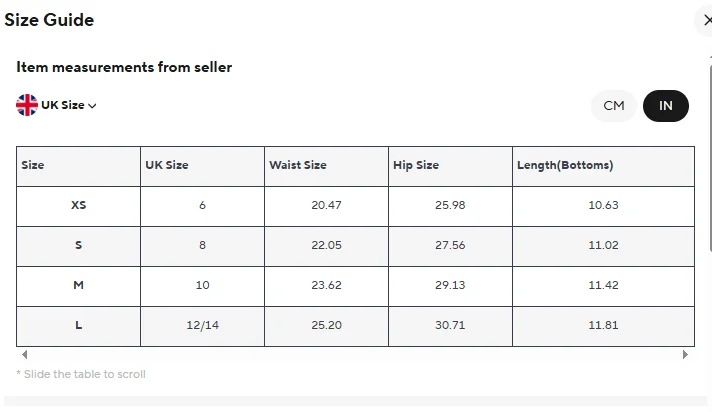
Task: Switch measurements to IN
Action: [x=666, y=106]
